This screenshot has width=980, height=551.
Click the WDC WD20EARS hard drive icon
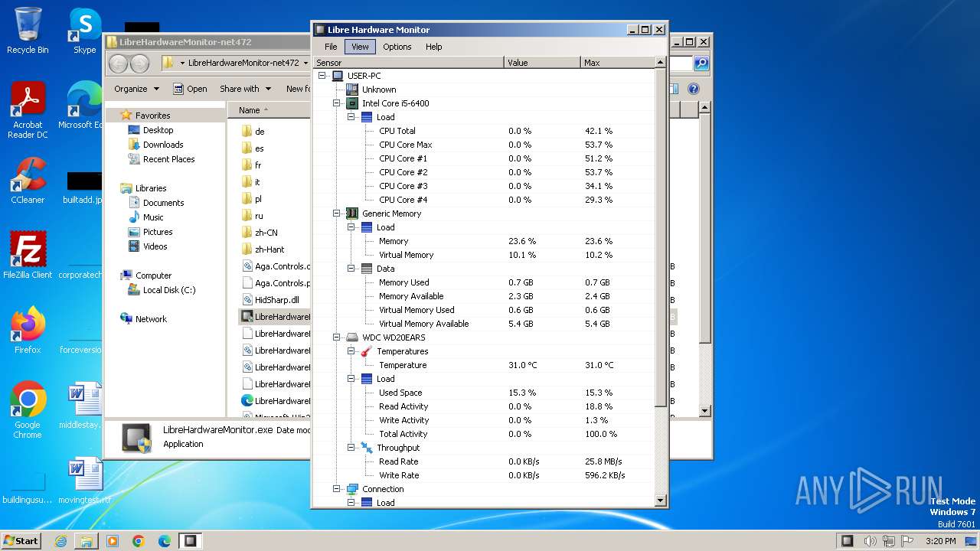(351, 337)
